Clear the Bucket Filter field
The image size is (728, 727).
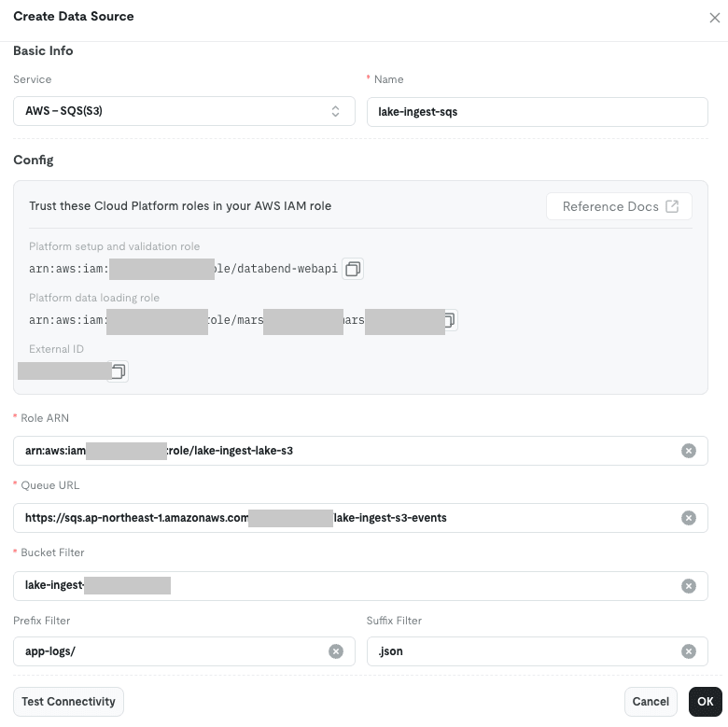[x=689, y=586]
